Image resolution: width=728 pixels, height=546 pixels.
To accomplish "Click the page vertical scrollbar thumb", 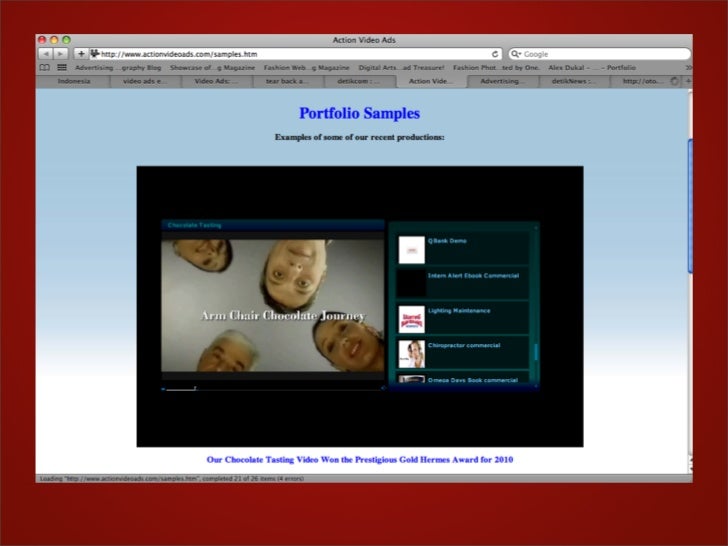I will click(x=690, y=206).
